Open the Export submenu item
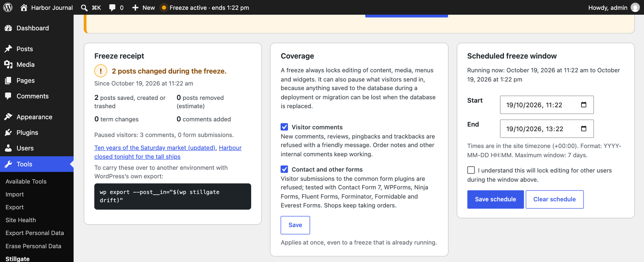Viewport: 644px width, 262px height. click(x=15, y=207)
